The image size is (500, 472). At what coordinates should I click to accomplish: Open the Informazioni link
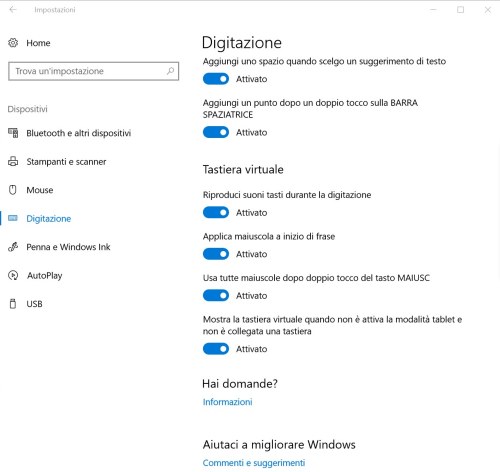227,402
